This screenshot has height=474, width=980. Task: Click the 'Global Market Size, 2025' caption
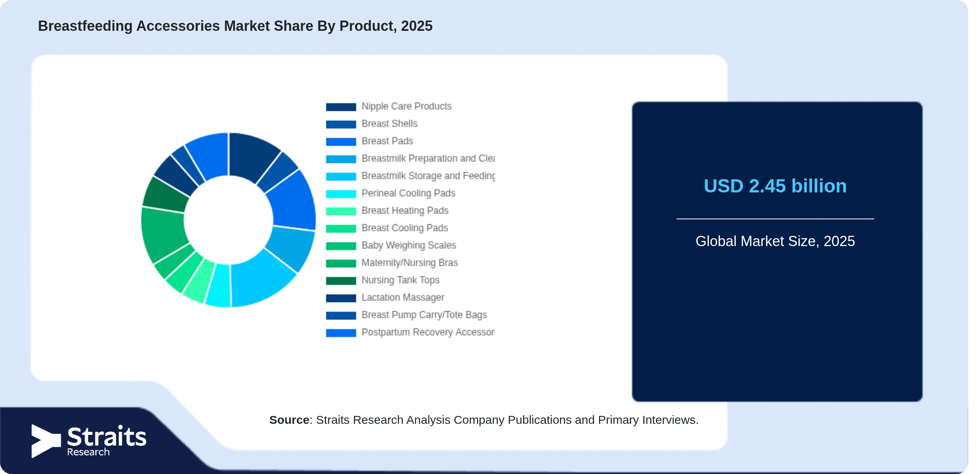(x=775, y=241)
